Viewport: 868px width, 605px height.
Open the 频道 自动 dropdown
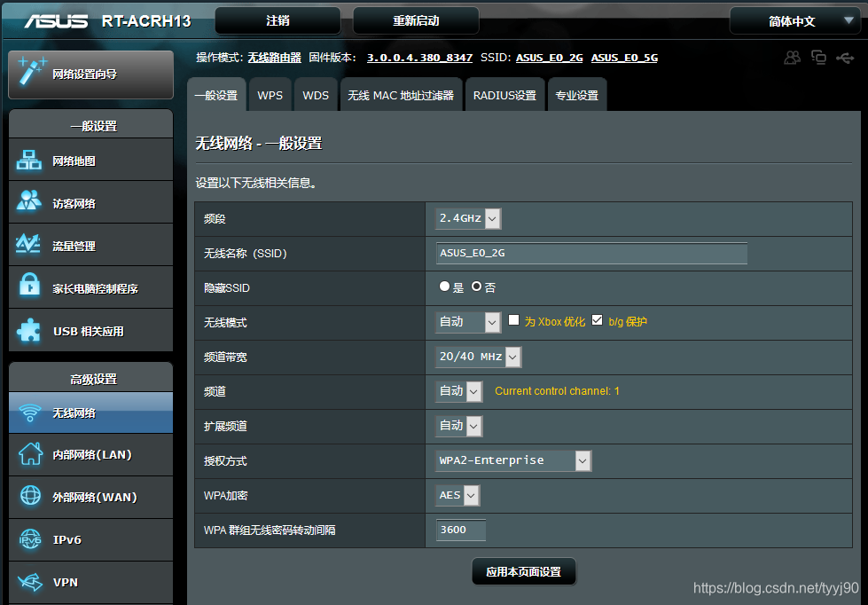tap(459, 391)
